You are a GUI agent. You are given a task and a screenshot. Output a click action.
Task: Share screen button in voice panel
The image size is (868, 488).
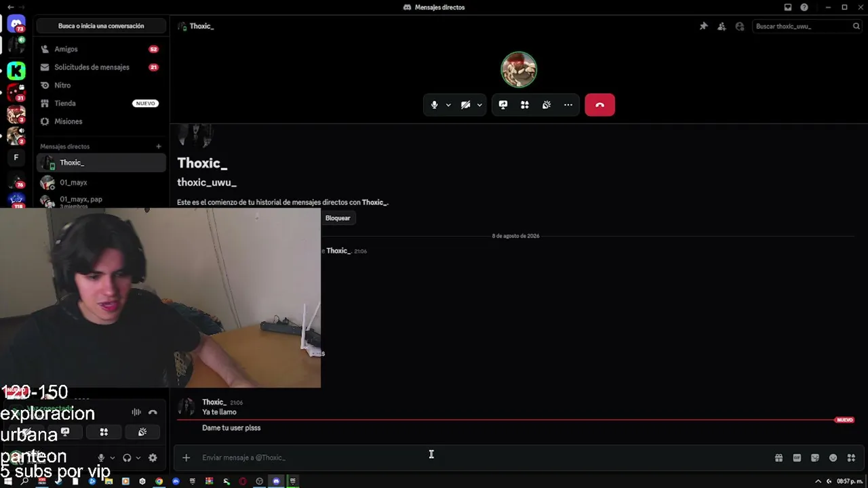[x=65, y=432]
